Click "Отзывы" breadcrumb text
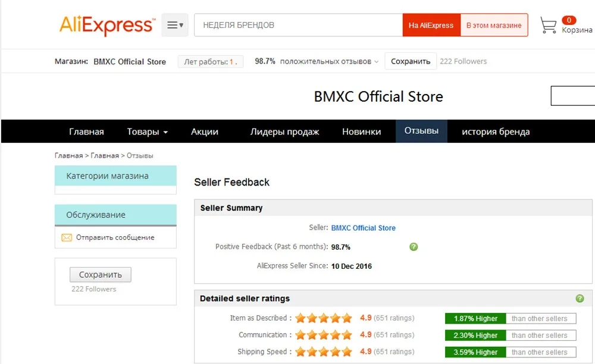 click(x=140, y=155)
